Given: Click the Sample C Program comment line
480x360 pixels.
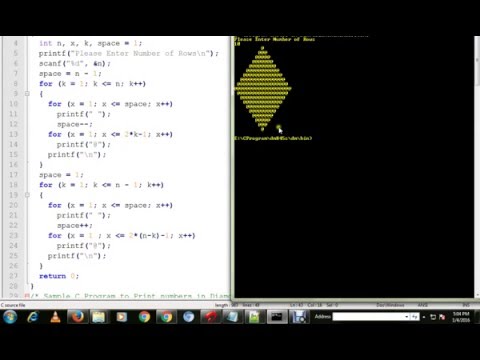Looking at the screenshot, I should click(x=130, y=296).
